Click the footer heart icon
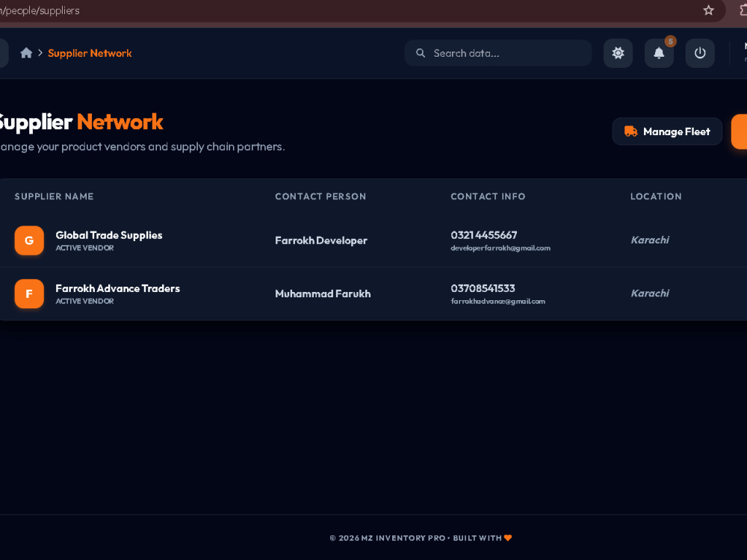The image size is (747, 560). pyautogui.click(x=508, y=538)
